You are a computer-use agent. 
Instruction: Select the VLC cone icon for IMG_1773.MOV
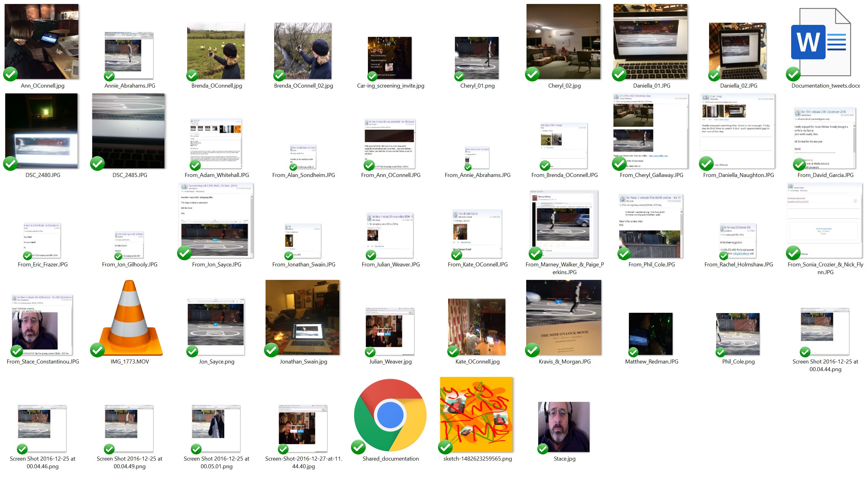129,318
